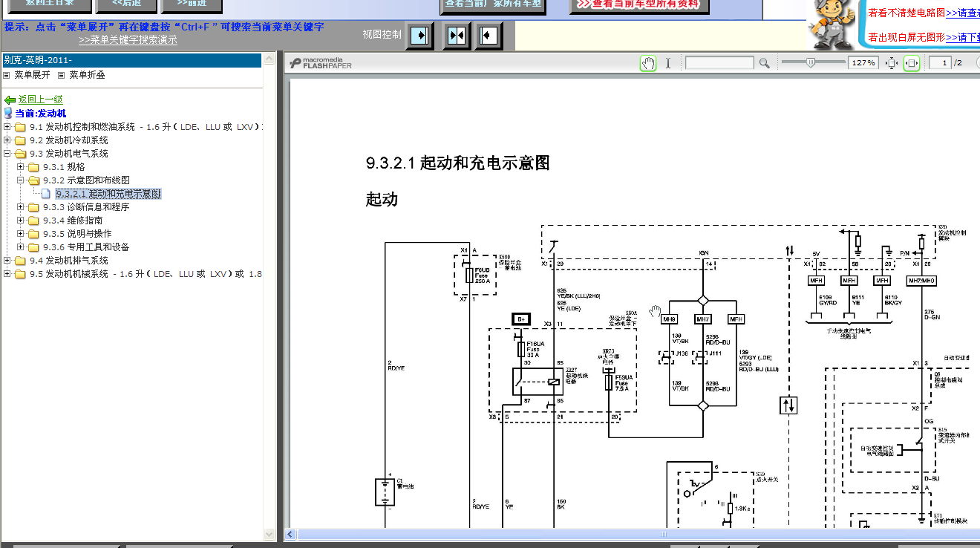Screen dimensions: 980x548
Task: Expand the 9.4 发动机排气系统 folder
Action: point(7,261)
